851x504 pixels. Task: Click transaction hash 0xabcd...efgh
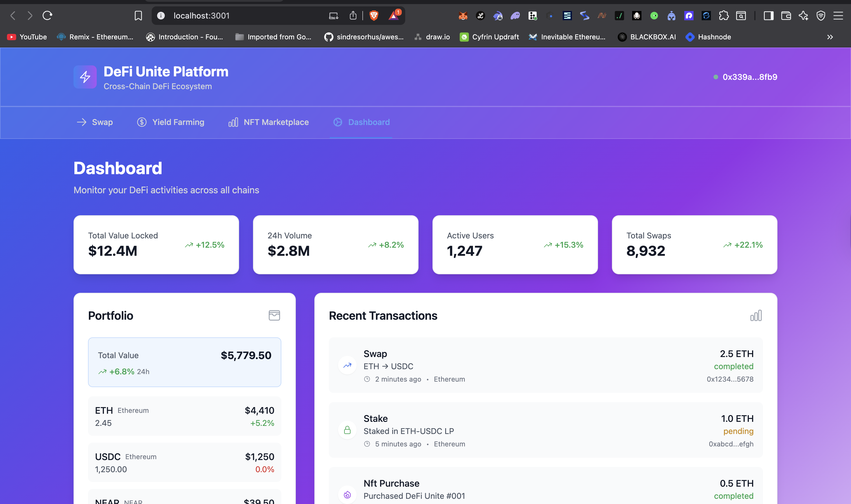[x=731, y=444]
